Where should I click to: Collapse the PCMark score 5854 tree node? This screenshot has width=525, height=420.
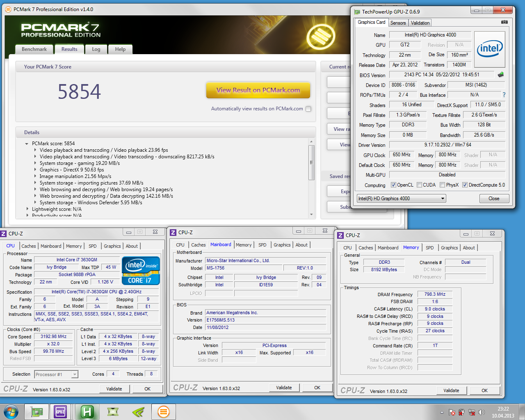point(27,144)
